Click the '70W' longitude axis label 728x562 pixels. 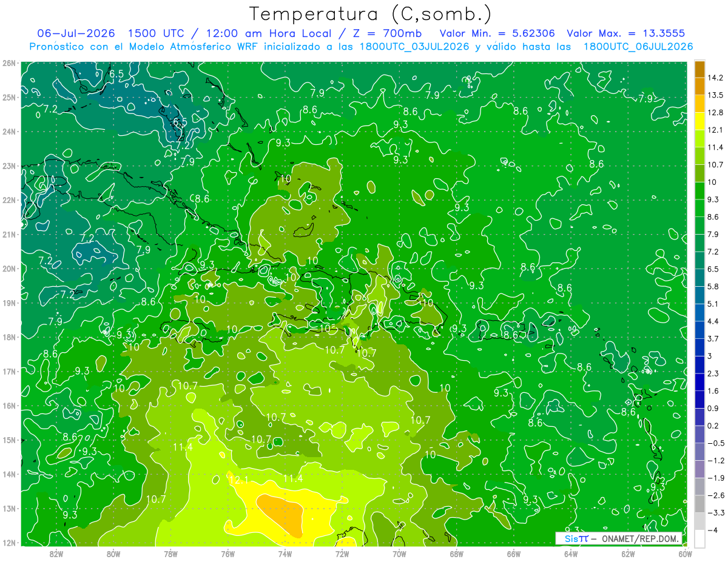(400, 554)
